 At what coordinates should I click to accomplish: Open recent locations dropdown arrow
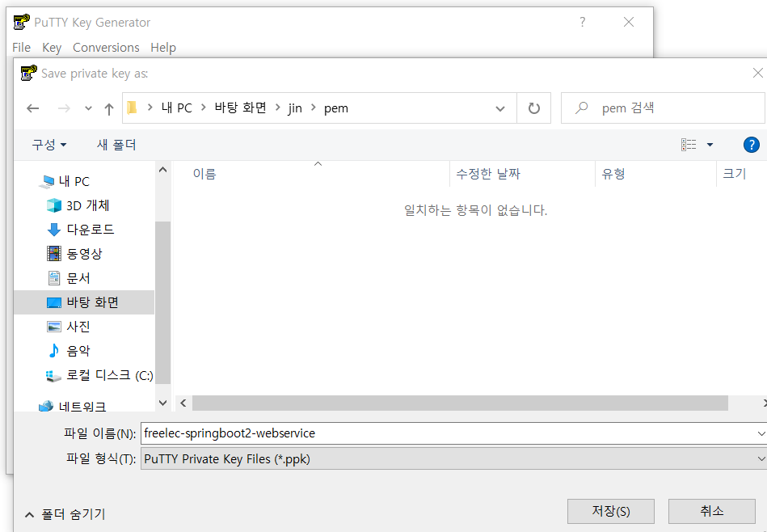point(88,108)
